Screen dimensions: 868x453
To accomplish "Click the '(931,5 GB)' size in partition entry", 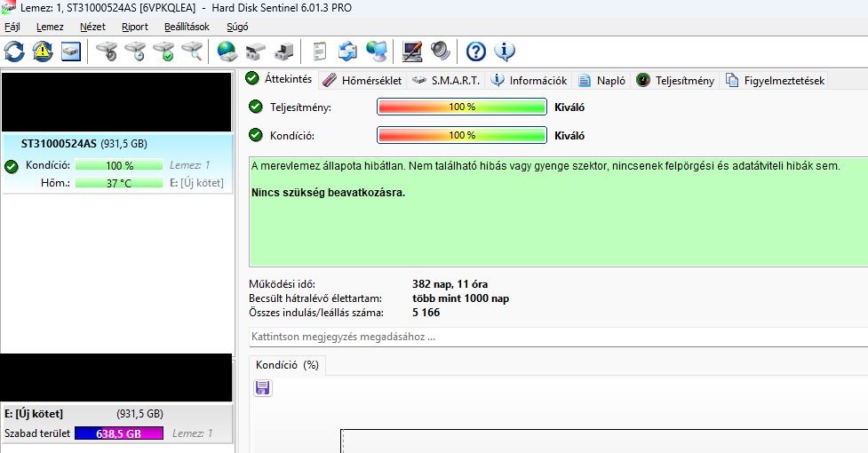I will [140, 414].
